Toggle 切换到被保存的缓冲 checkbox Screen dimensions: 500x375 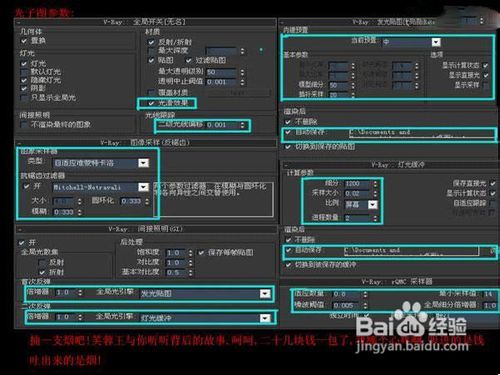point(288,265)
